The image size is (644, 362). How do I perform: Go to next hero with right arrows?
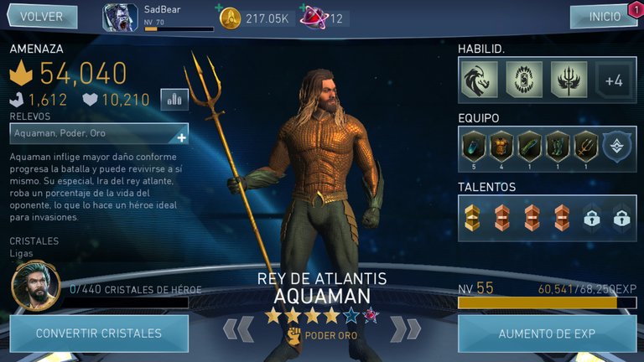[405, 329]
